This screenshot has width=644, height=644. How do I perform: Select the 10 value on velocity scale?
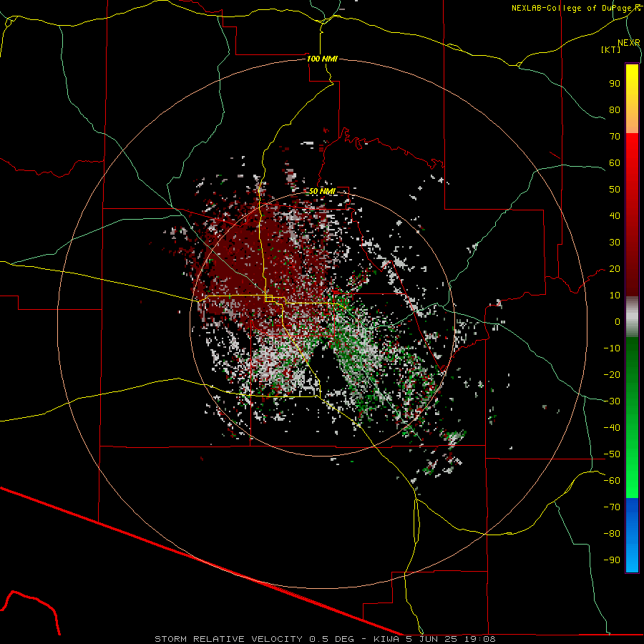[x=615, y=296]
